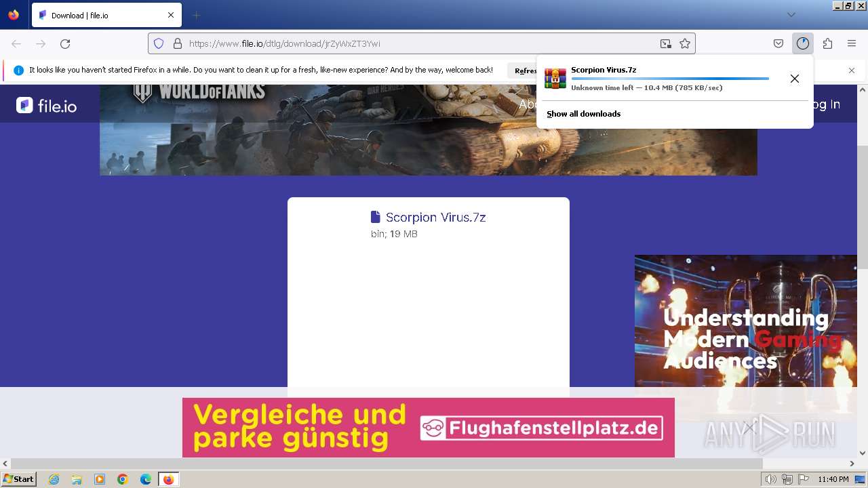Click the network tray icon
This screenshot has width=868, height=488.
pyautogui.click(x=787, y=479)
